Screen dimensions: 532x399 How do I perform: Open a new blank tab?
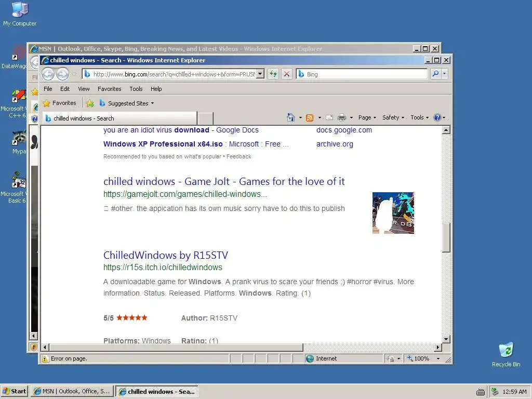(x=206, y=118)
